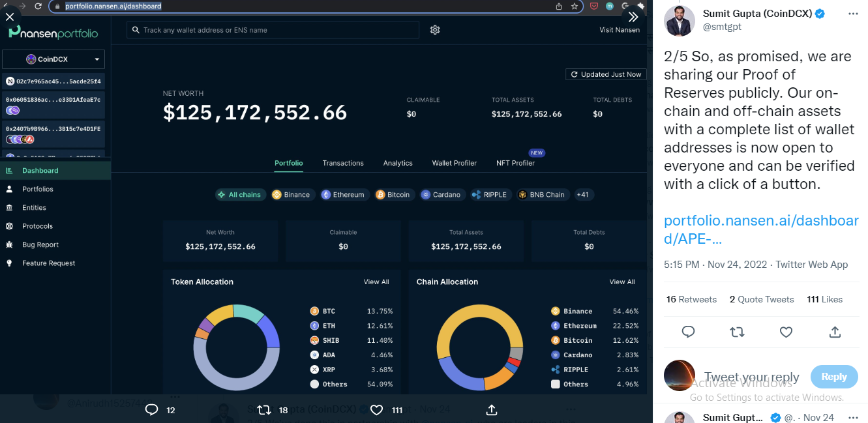Switch to the Transactions tab
The image size is (868, 423).
pyautogui.click(x=343, y=163)
